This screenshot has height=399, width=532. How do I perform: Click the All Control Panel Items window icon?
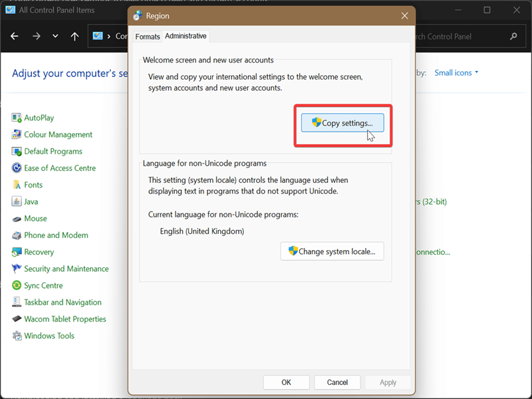[11, 9]
